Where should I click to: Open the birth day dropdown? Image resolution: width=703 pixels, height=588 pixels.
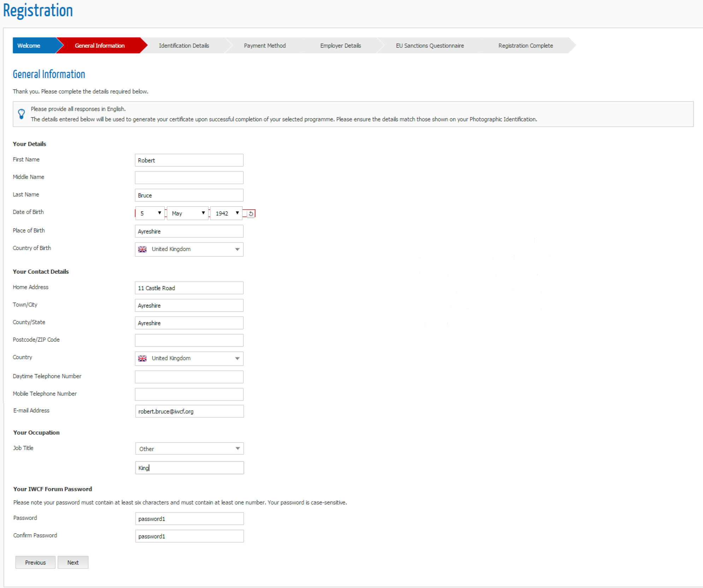[x=150, y=213]
